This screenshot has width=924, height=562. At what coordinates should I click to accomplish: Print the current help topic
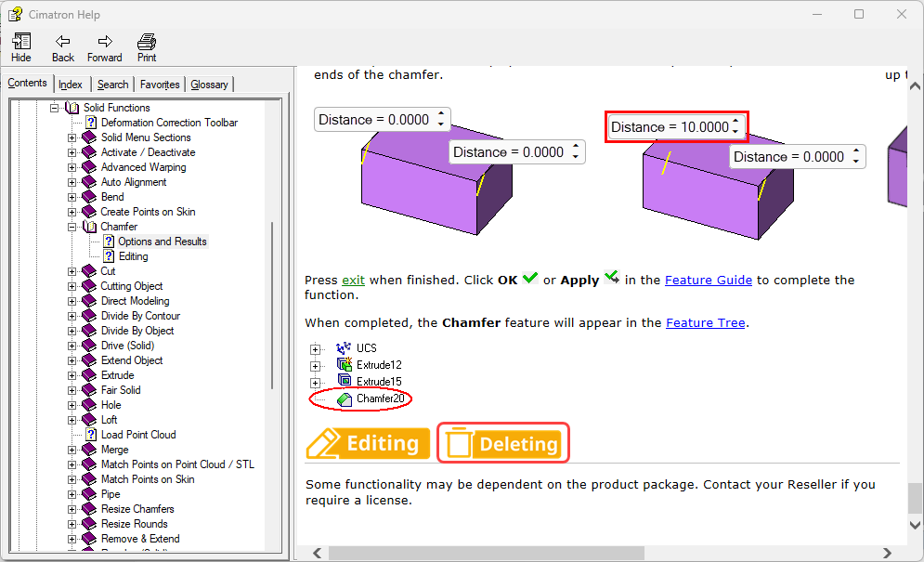pyautogui.click(x=147, y=41)
